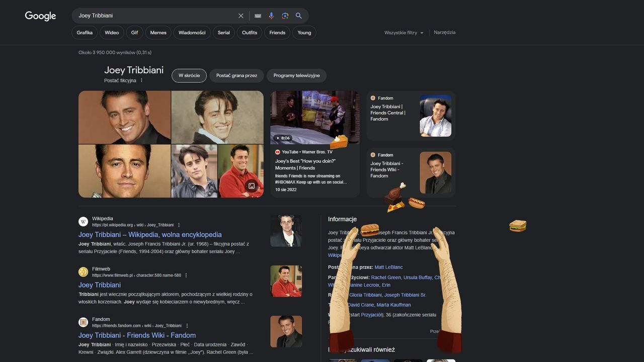Image resolution: width=644 pixels, height=362 pixels.
Task: Follow the David Crane link
Action: click(361, 305)
